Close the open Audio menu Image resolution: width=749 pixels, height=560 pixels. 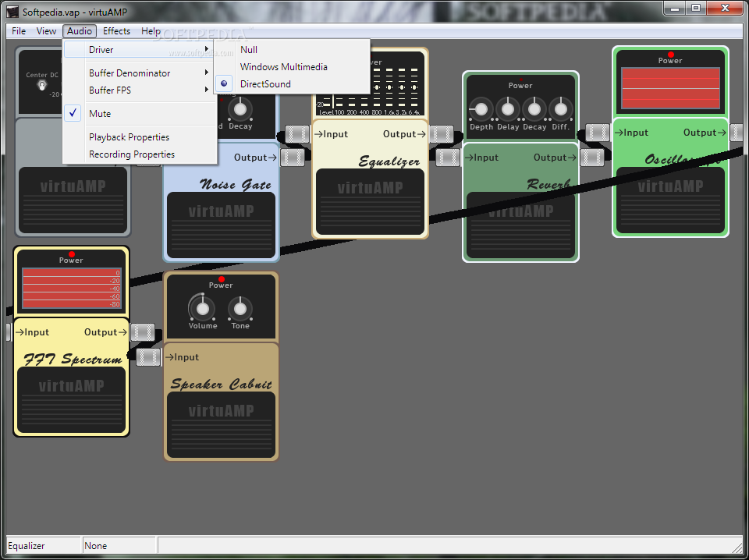[80, 31]
